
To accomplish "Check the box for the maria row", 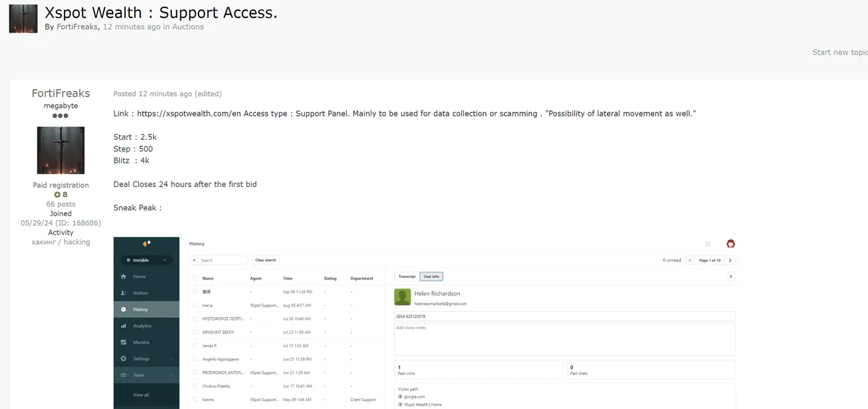I will point(195,305).
